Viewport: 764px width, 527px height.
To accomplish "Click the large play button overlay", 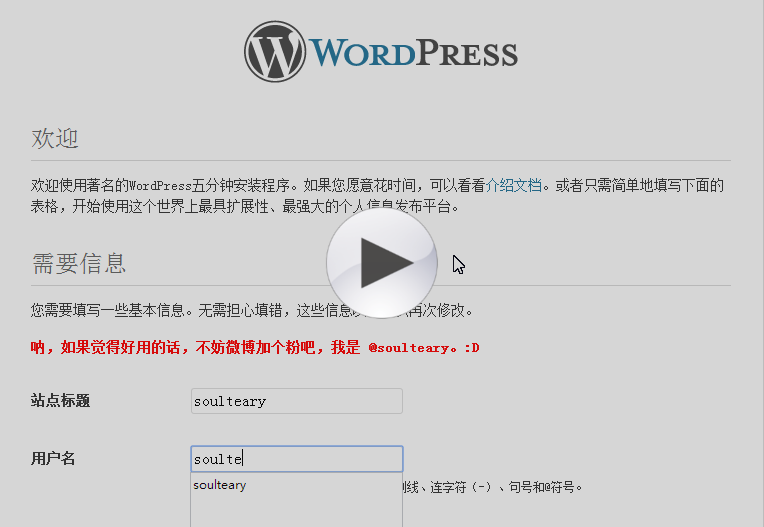I will tap(382, 263).
